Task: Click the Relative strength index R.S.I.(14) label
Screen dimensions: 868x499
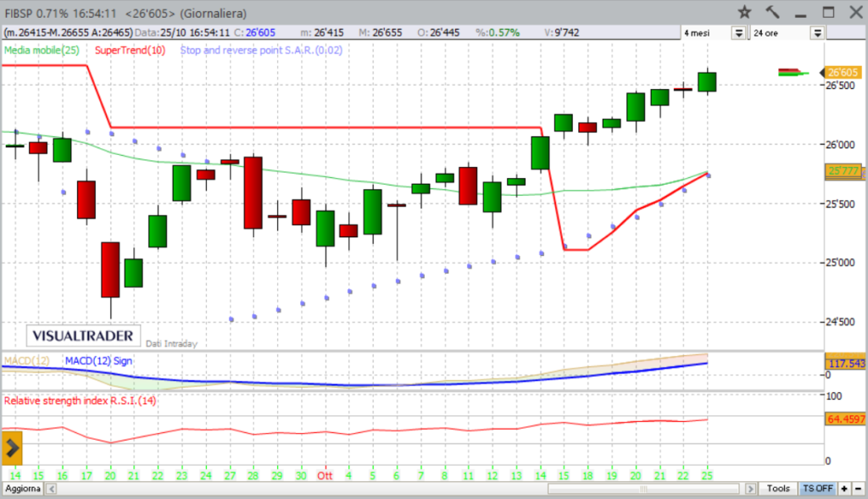Action: [x=81, y=400]
